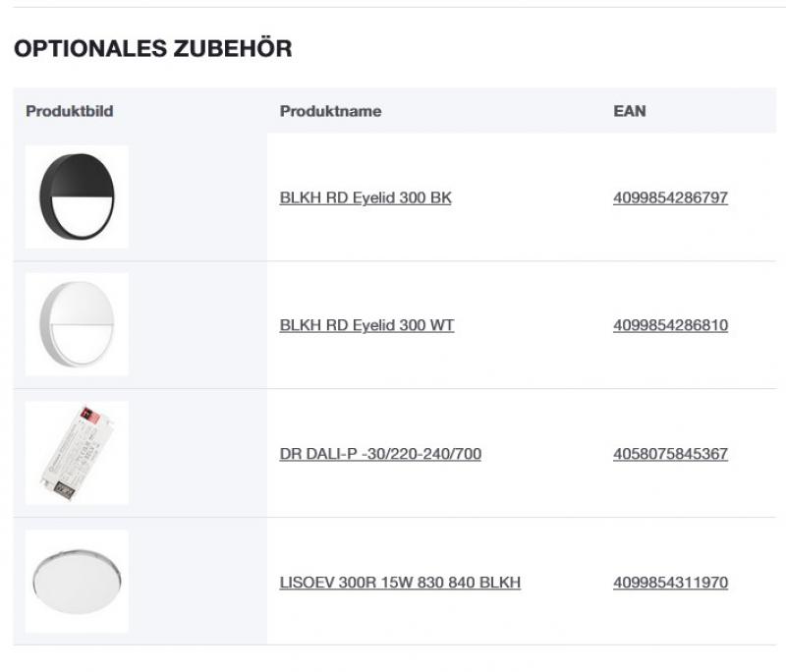Click the second accessory row
This screenshot has width=786, height=672.
pos(393,324)
